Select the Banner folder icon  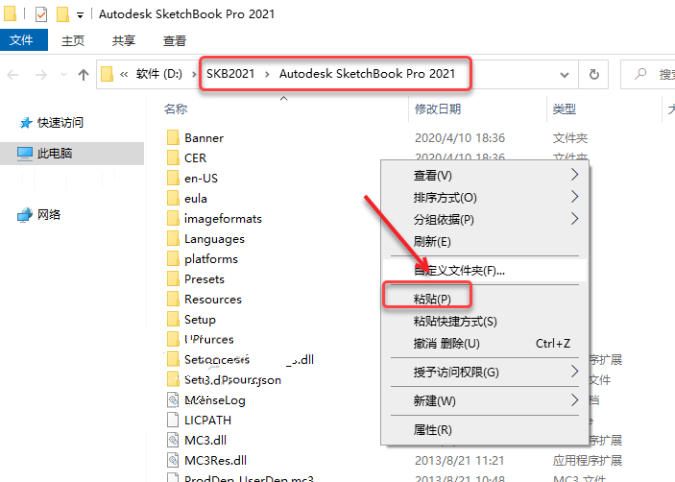point(173,138)
